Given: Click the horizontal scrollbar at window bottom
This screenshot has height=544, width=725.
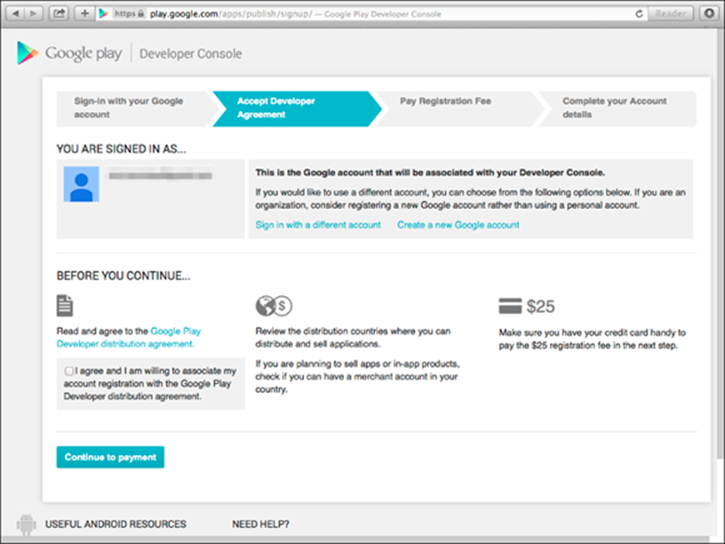Looking at the screenshot, I should [355, 539].
